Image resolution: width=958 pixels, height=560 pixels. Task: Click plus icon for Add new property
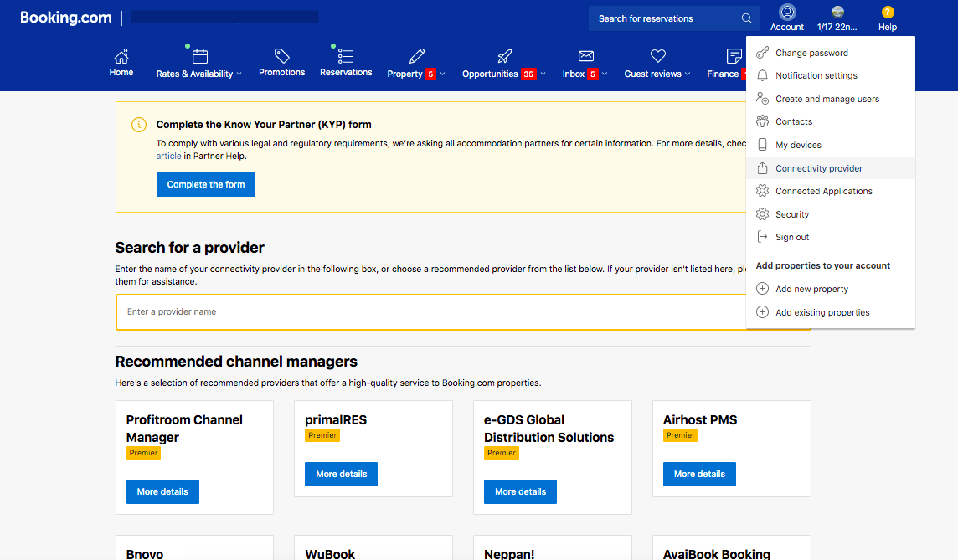point(763,289)
